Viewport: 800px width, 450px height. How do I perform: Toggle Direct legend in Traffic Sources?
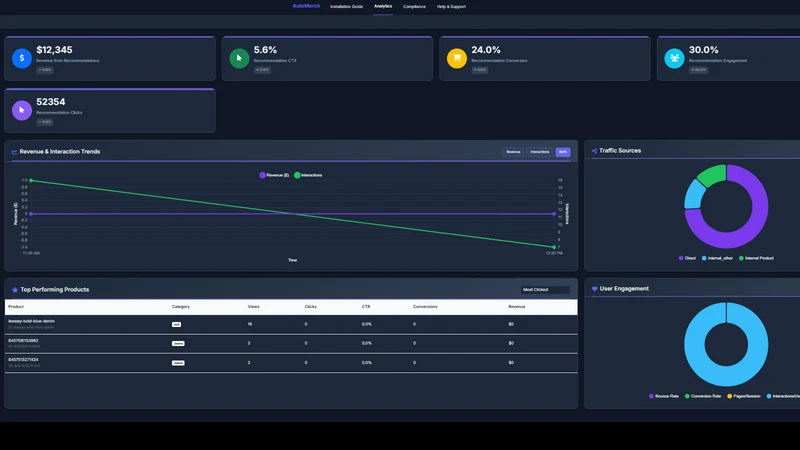point(687,258)
